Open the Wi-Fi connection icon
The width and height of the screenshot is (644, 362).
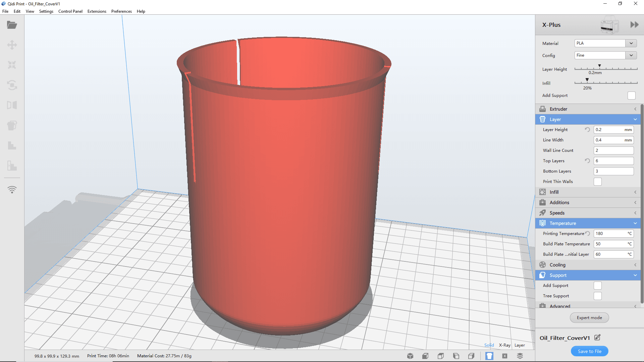tap(12, 190)
